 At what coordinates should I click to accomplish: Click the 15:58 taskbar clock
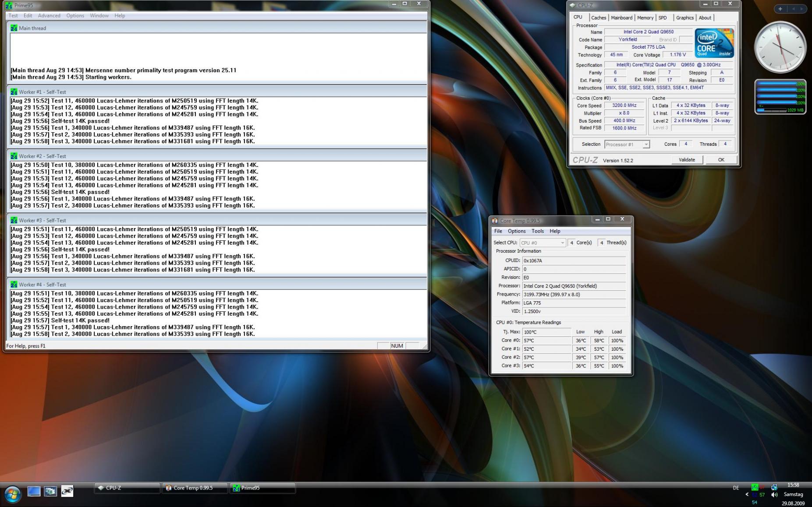pyautogui.click(x=793, y=485)
